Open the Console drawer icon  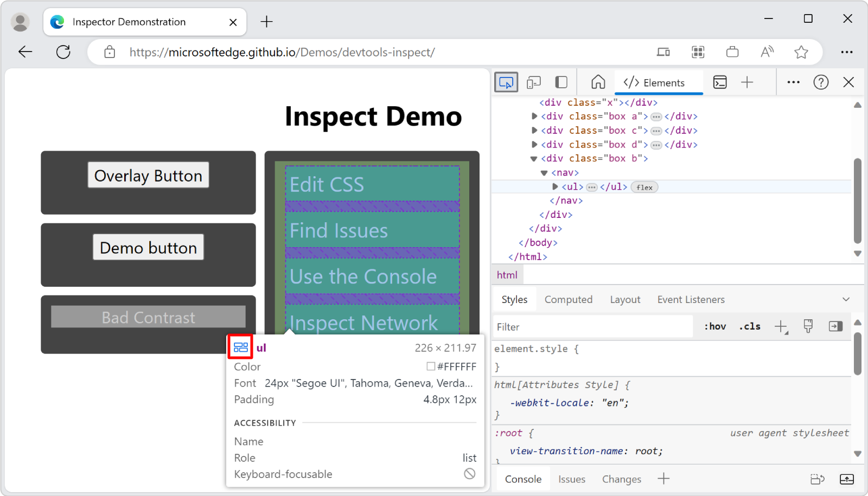[720, 82]
